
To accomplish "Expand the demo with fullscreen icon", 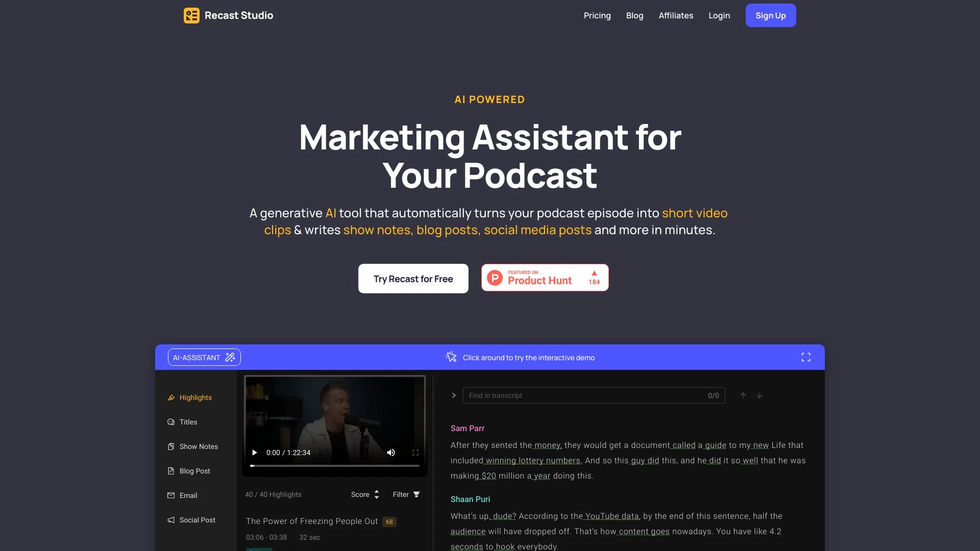I will (x=805, y=357).
